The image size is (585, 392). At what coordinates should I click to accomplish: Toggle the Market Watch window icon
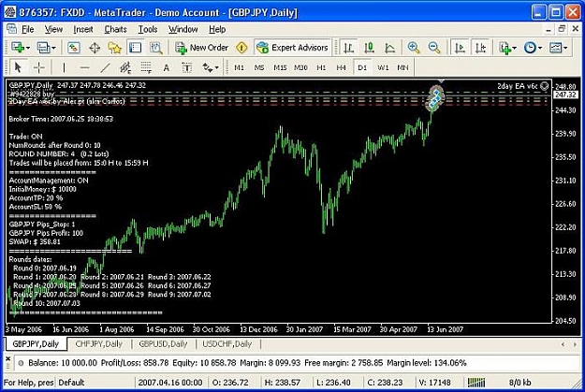[x=74, y=48]
